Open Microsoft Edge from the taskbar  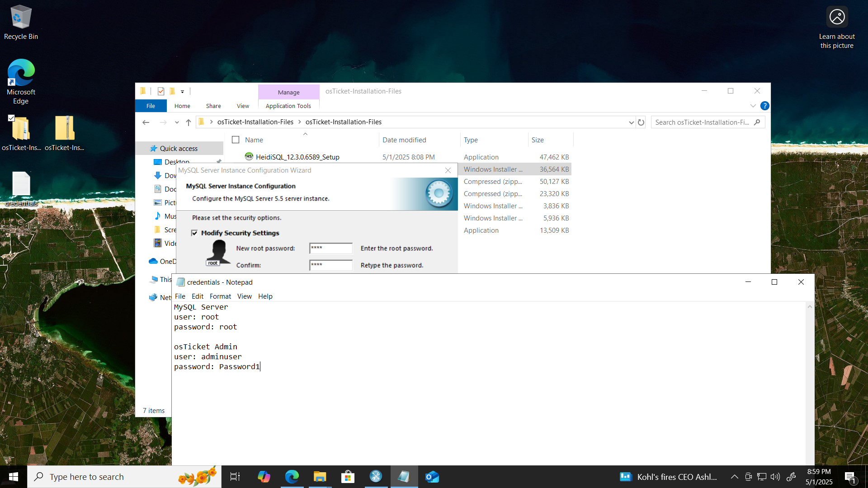click(292, 477)
